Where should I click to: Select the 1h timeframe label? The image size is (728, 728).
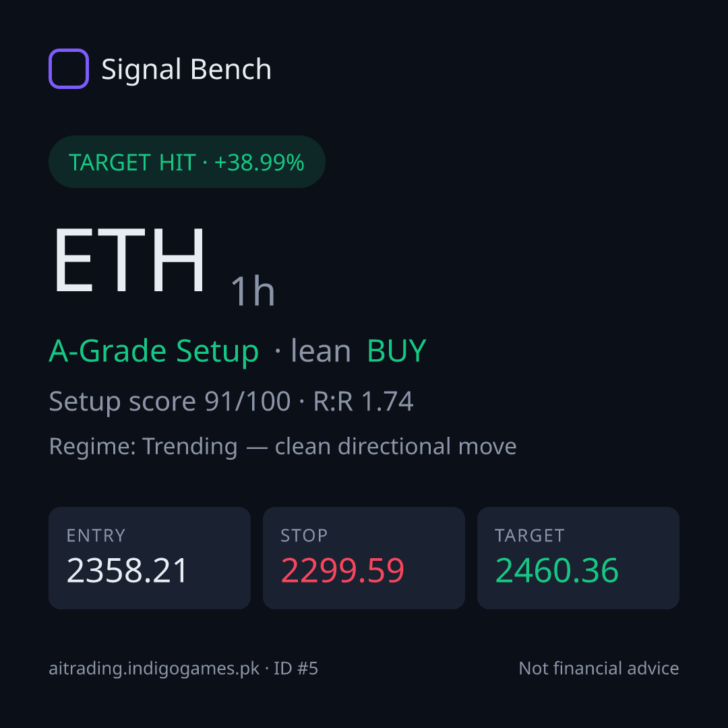point(253,291)
